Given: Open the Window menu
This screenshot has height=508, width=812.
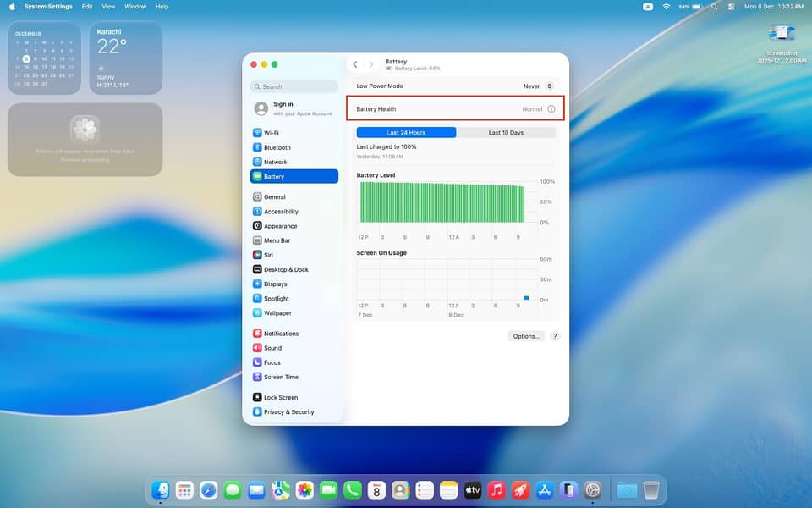Looking at the screenshot, I should [x=135, y=6].
